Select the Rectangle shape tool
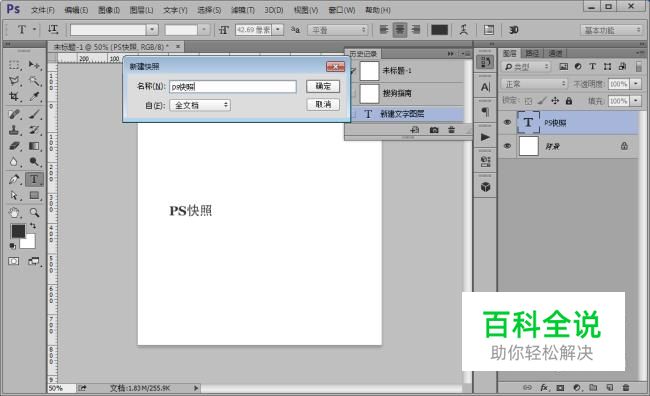The height and width of the screenshot is (396, 650). pos(34,195)
